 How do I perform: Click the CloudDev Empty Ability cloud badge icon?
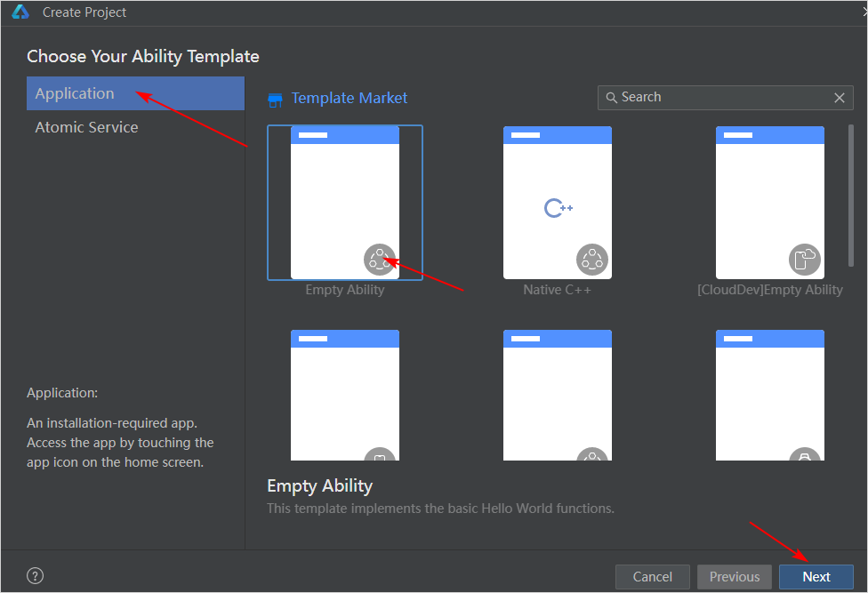(x=805, y=260)
